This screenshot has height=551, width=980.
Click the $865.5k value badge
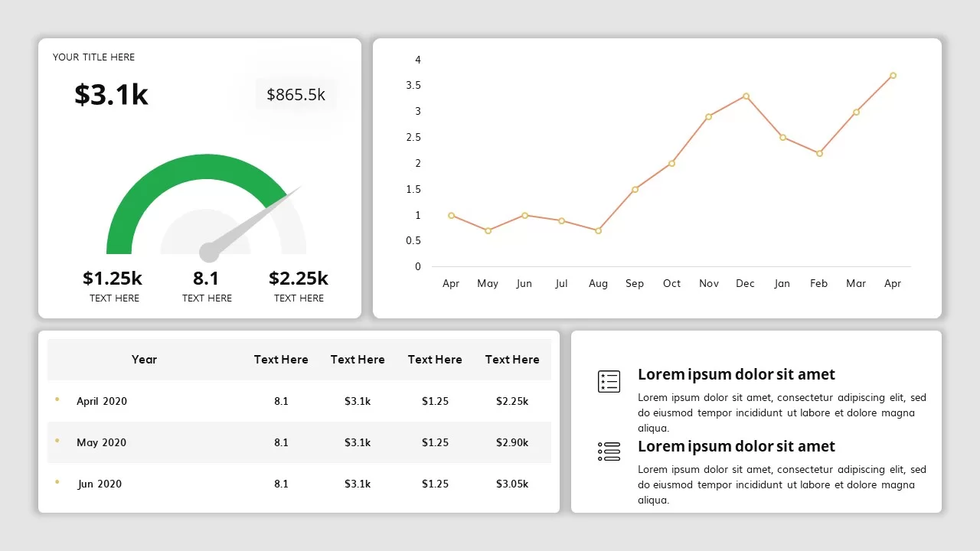tap(296, 94)
